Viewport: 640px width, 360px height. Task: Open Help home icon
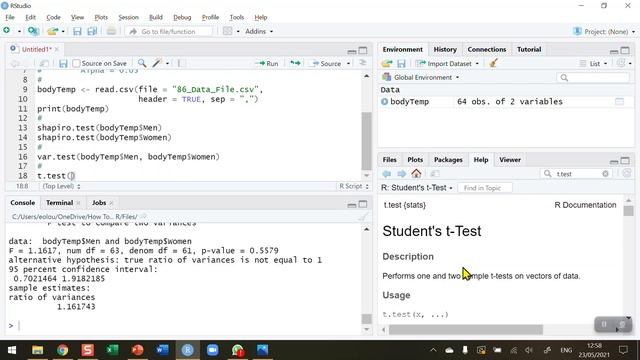tap(416, 173)
